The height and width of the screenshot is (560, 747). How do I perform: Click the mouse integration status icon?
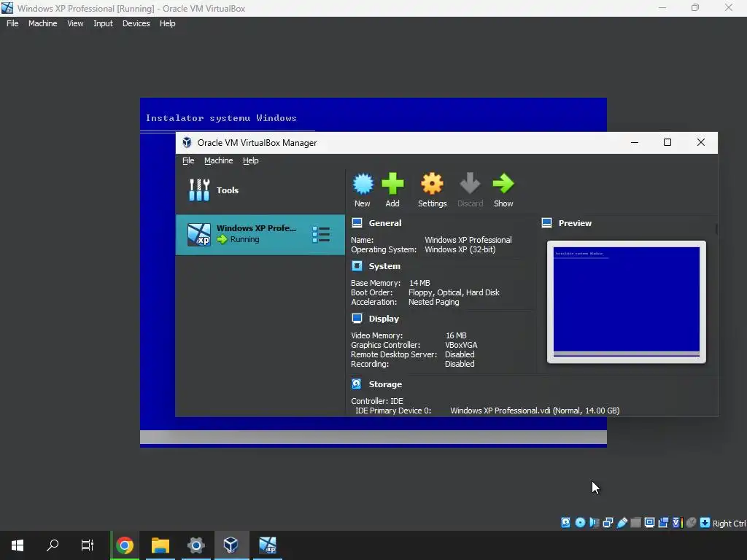point(692,522)
